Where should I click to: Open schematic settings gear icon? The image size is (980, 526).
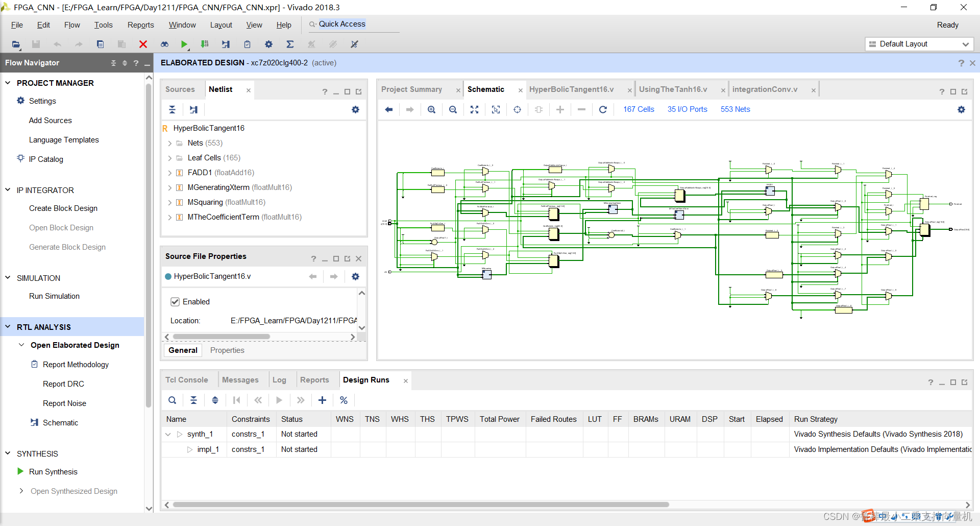click(x=961, y=110)
